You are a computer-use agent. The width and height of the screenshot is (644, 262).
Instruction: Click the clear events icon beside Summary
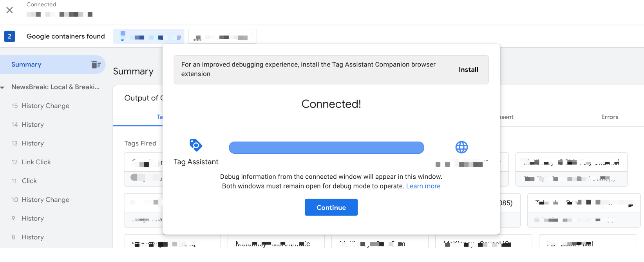96,65
